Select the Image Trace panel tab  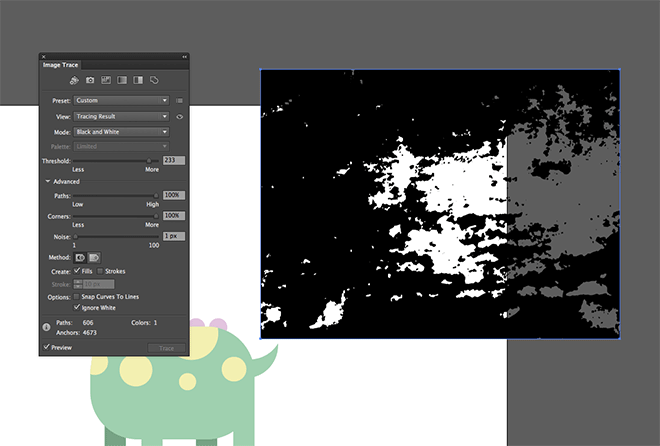61,65
